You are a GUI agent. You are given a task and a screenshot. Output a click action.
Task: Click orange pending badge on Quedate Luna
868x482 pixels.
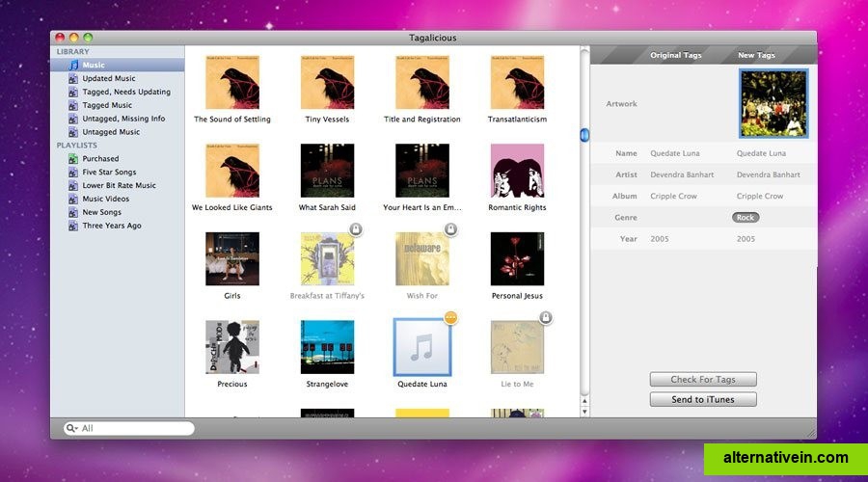coord(450,318)
